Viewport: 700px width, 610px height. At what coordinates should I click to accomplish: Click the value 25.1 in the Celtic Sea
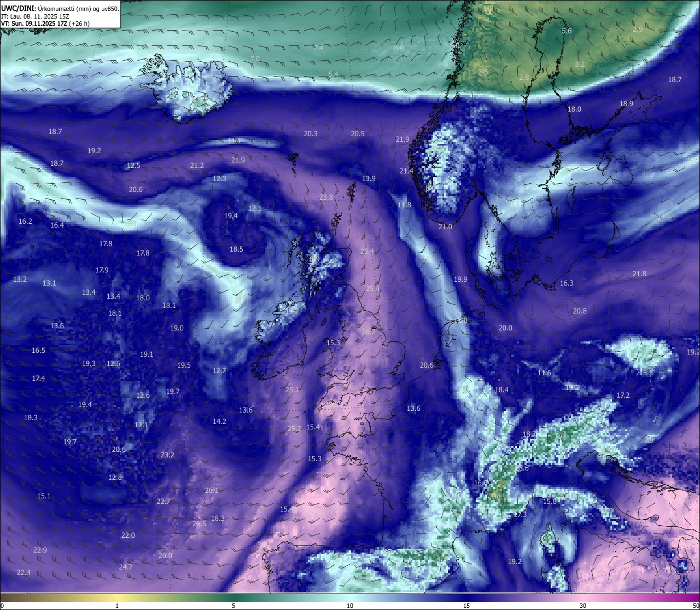[x=292, y=390]
